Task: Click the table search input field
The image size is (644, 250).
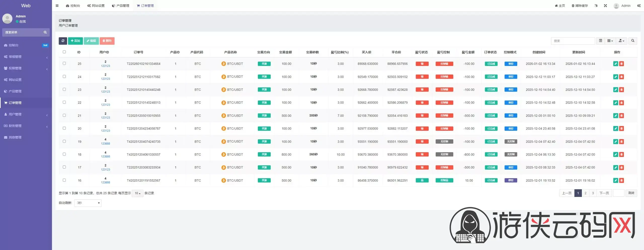Action: click(x=573, y=41)
